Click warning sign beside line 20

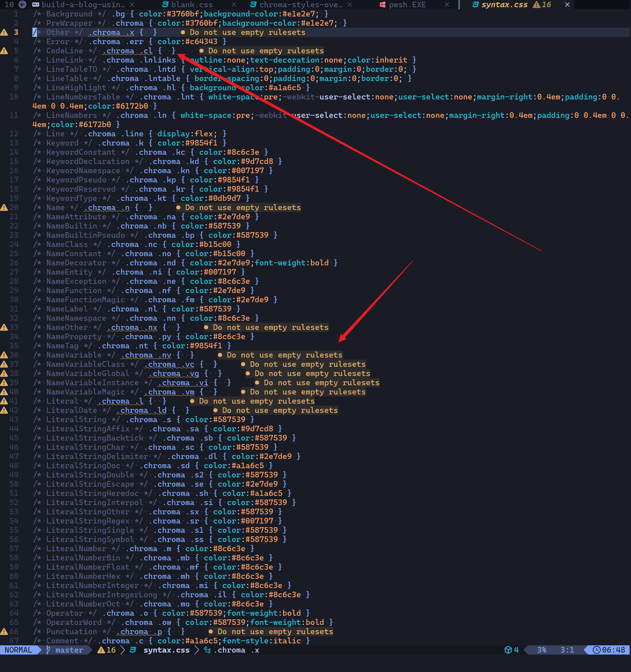pyautogui.click(x=4, y=207)
